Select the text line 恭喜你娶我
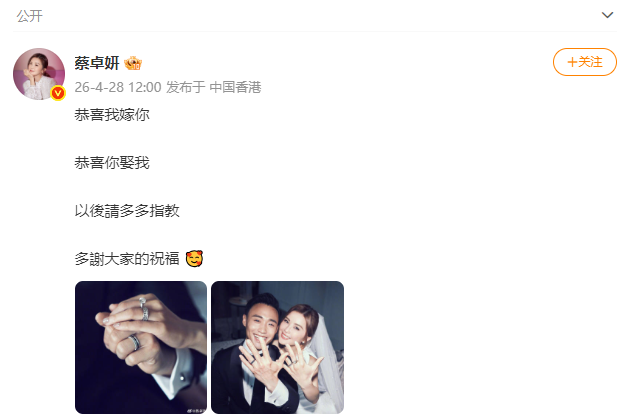This screenshot has height=415, width=634. (x=112, y=163)
